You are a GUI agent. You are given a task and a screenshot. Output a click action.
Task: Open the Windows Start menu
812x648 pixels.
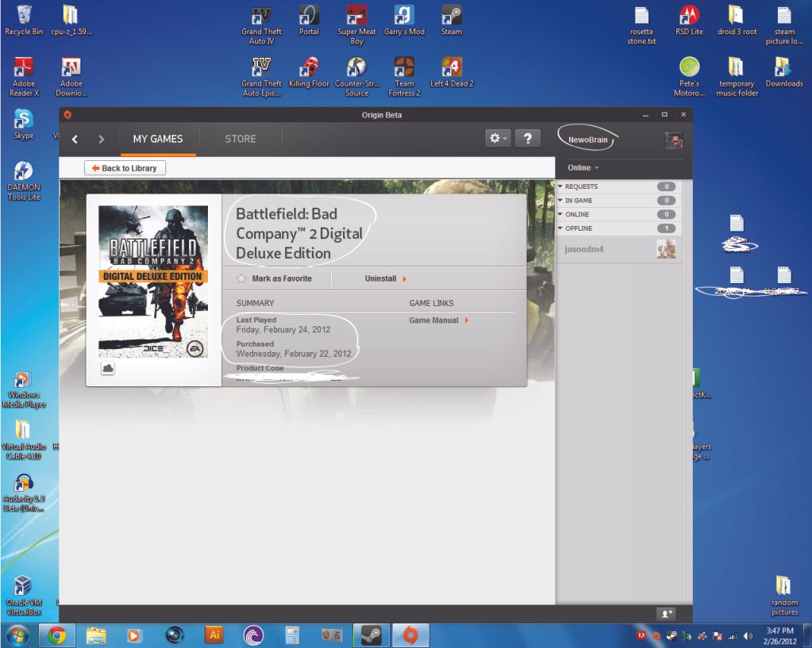point(17,635)
